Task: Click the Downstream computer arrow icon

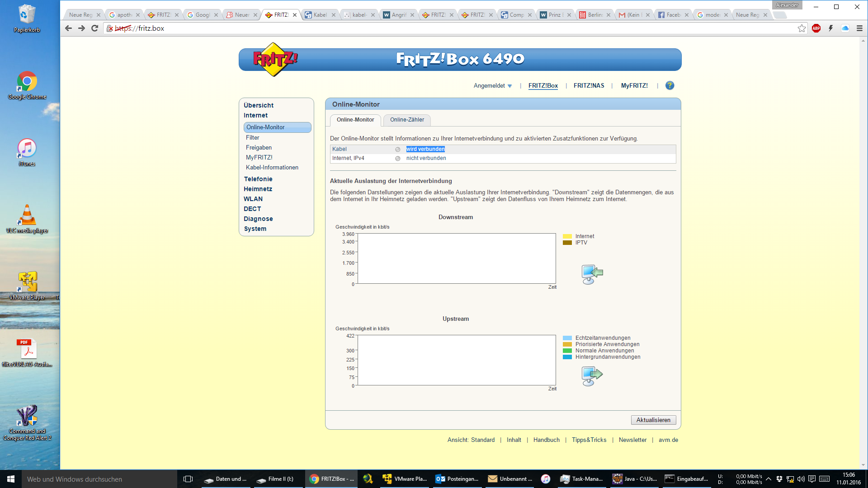Action: (592, 274)
